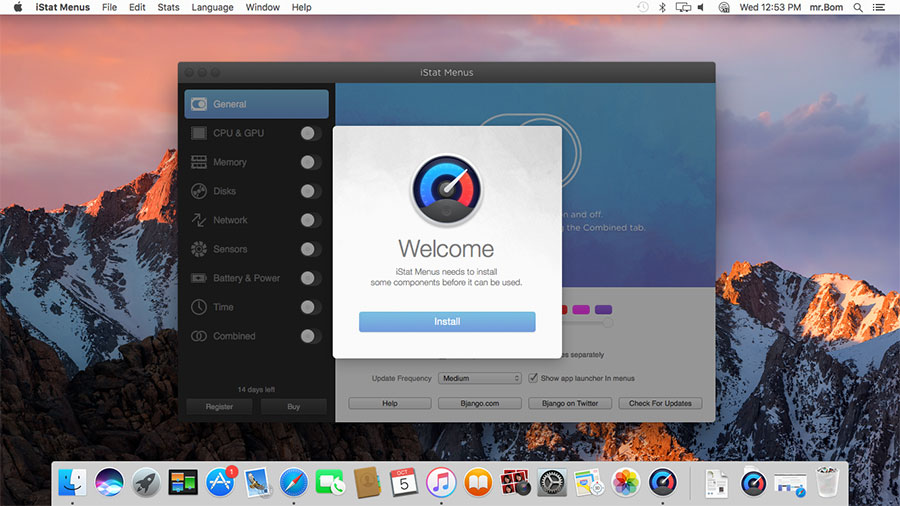Open Photos app in the Dock
Screen dimensions: 900x506
pos(626,482)
